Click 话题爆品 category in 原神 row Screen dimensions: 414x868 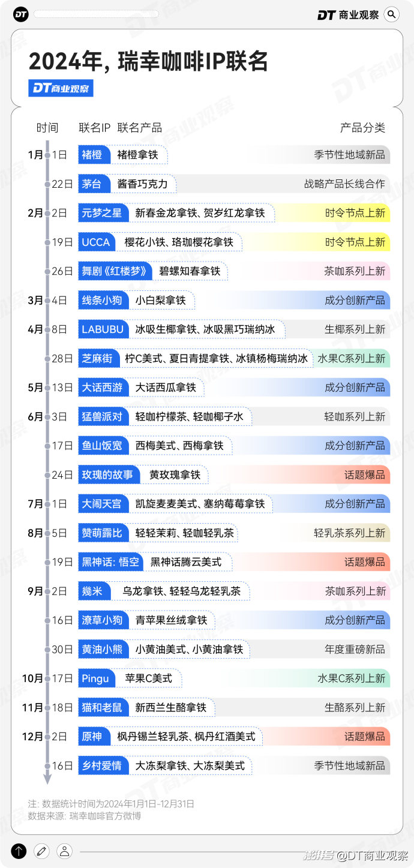(365, 737)
